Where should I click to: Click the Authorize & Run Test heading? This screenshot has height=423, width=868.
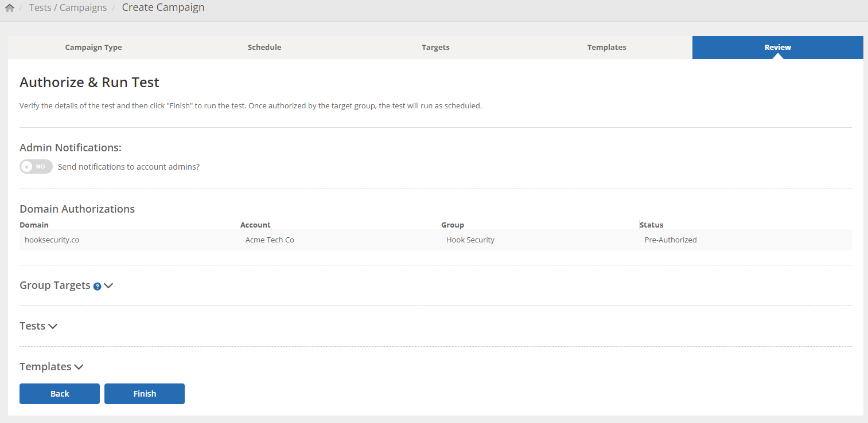[89, 83]
